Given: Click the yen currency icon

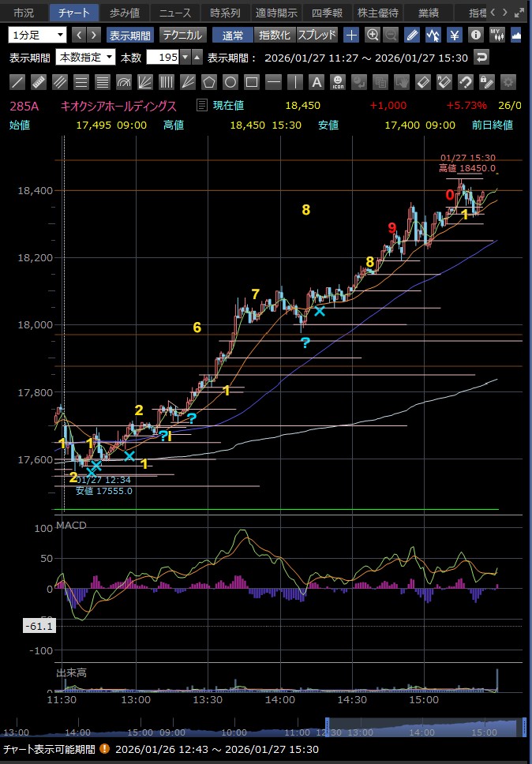Looking at the screenshot, I should [x=455, y=35].
